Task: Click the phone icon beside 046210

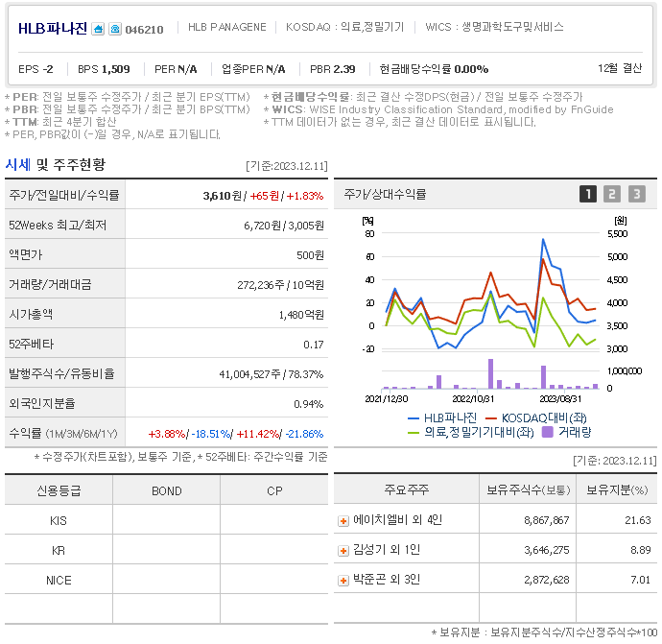Action: click(x=115, y=29)
